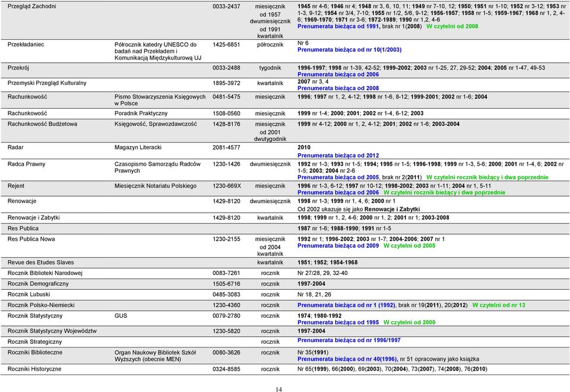
Task: Click ISSN 1230-5820
Action: pyautogui.click(x=226, y=331)
